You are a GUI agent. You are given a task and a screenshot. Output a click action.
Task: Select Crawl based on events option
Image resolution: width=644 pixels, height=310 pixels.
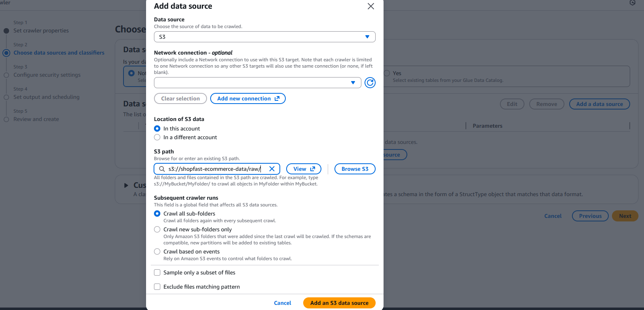[x=157, y=251]
